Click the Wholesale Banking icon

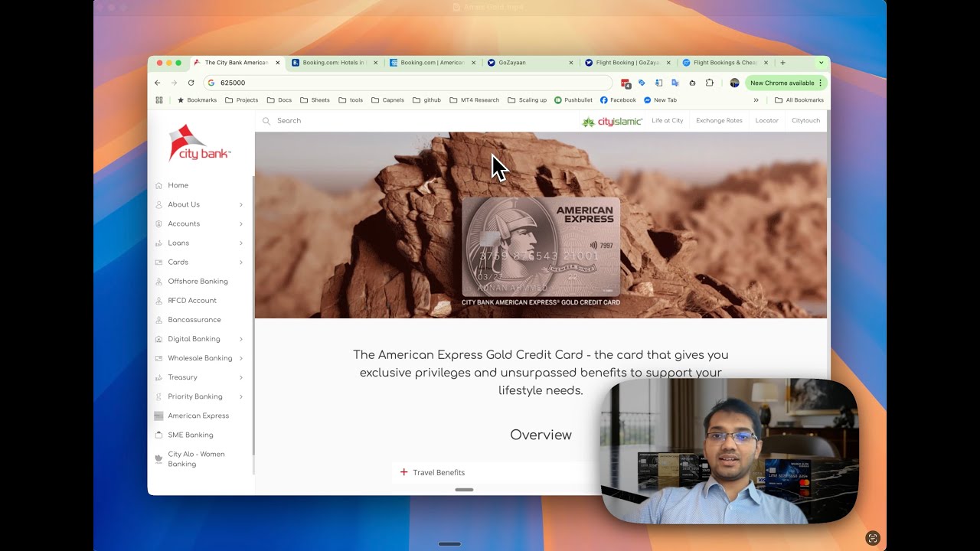[x=158, y=357]
